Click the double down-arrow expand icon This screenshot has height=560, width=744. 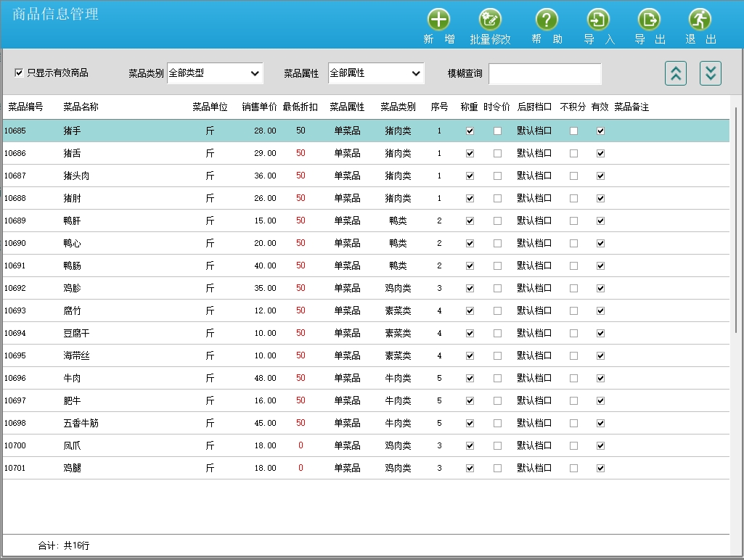[711, 73]
